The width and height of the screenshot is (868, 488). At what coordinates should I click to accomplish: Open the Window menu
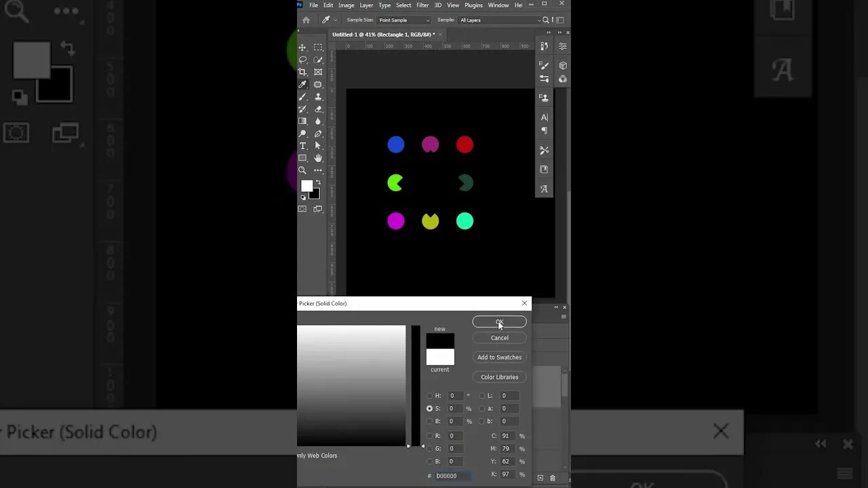(x=498, y=5)
